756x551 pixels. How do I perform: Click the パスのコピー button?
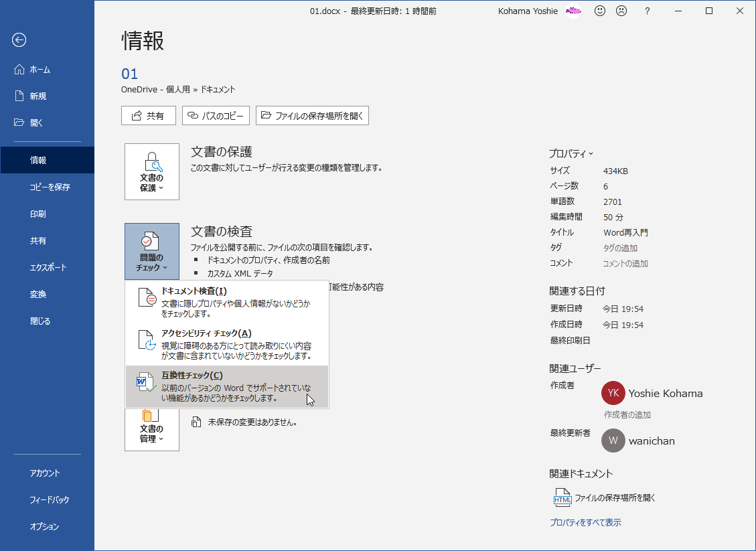click(216, 115)
